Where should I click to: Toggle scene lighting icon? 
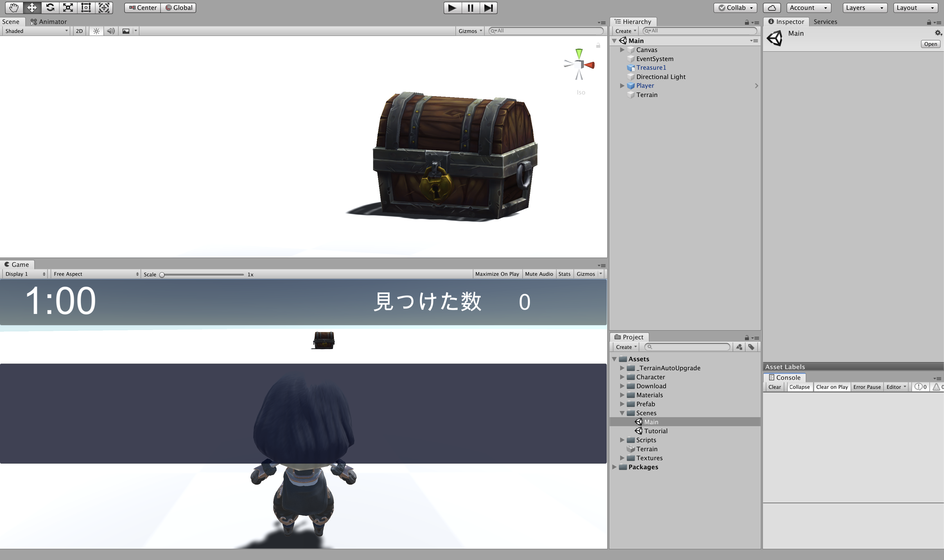[96, 31]
